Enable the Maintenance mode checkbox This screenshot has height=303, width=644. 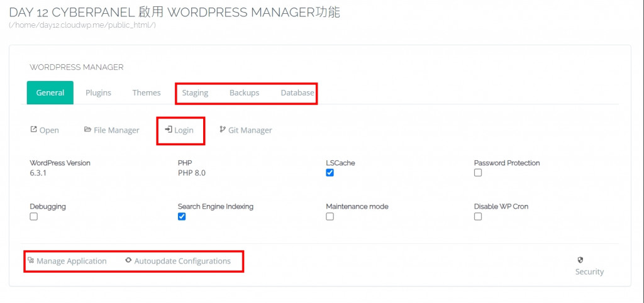pos(330,216)
